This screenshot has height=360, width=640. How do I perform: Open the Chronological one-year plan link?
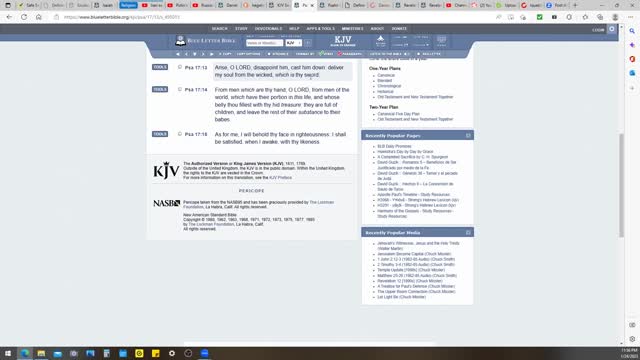point(389,86)
